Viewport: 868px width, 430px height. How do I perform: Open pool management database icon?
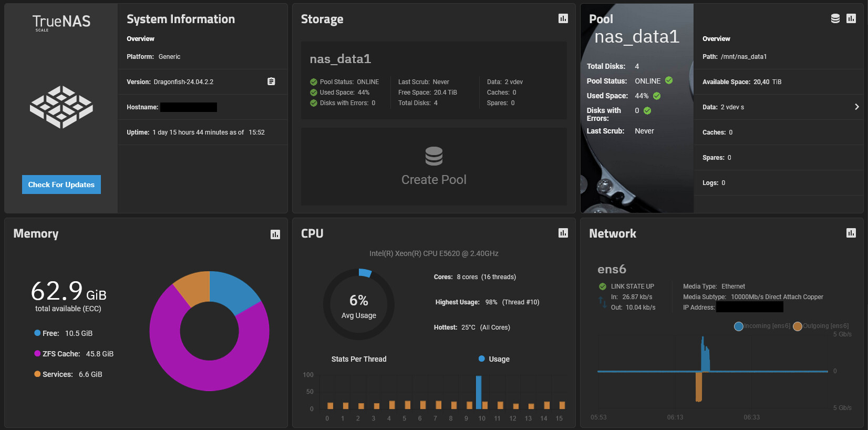click(835, 19)
